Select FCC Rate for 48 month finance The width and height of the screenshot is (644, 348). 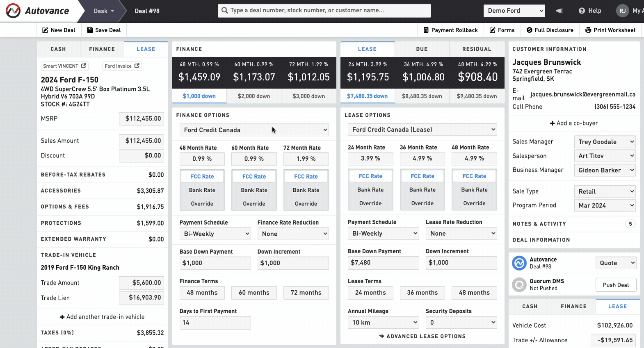[202, 176]
